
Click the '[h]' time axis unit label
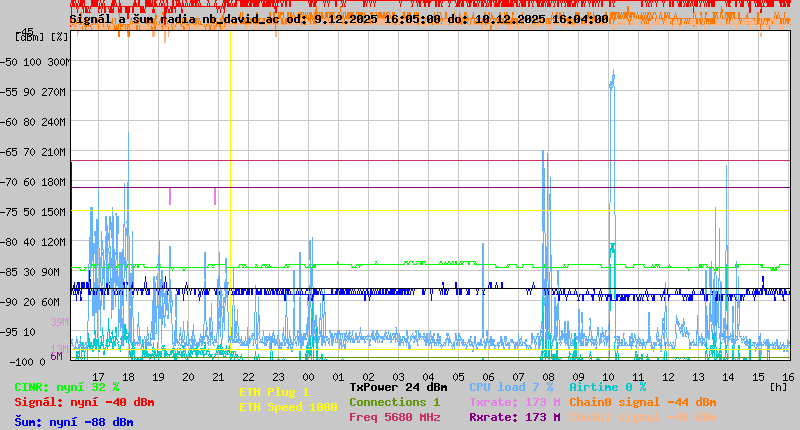click(778, 387)
